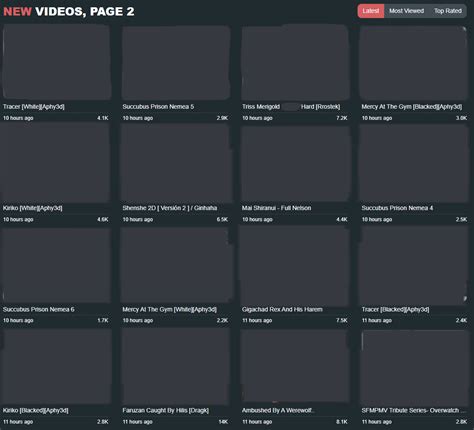The image size is (474, 430).
Task: Click thumbnail above SFMPMV Tribute Series- Overwatch
Action: 414,367
